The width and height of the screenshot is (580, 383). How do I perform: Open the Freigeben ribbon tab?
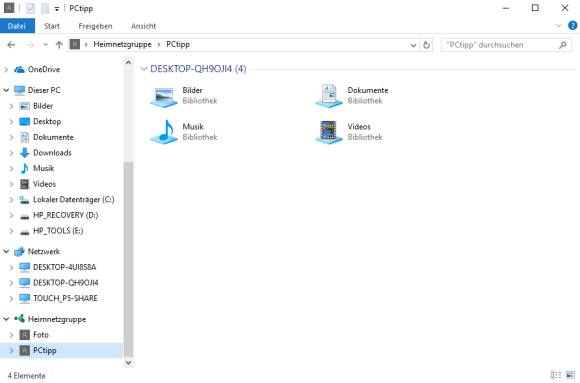(95, 26)
